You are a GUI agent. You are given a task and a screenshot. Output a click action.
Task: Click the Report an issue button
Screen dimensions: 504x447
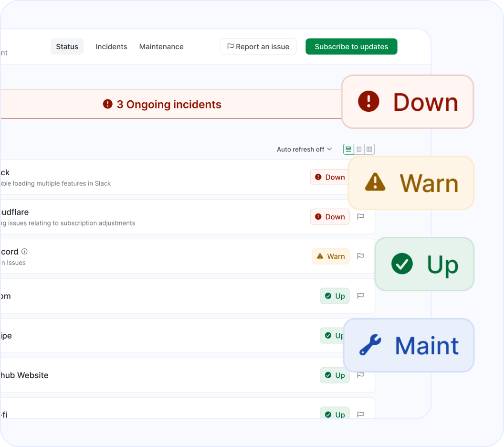click(258, 47)
